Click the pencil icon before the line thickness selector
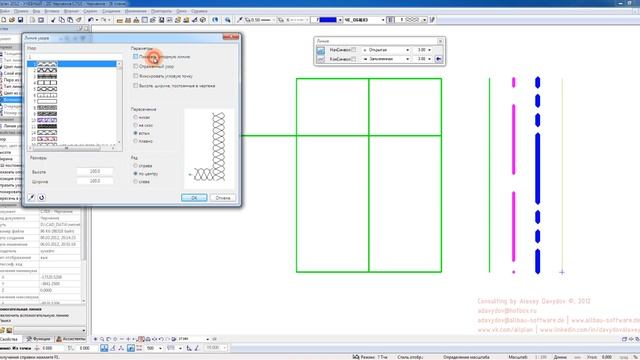Image resolution: width=640 pixels, height=360 pixels. [x=240, y=20]
